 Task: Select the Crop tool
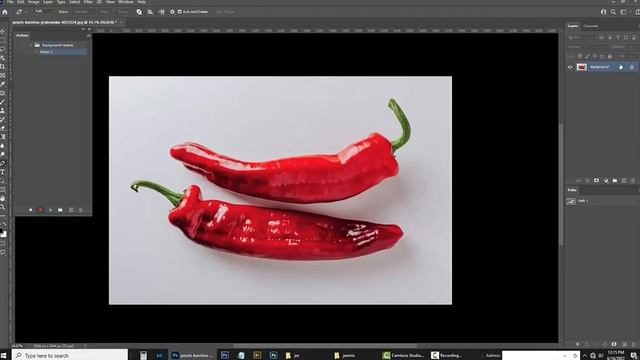tap(3, 67)
